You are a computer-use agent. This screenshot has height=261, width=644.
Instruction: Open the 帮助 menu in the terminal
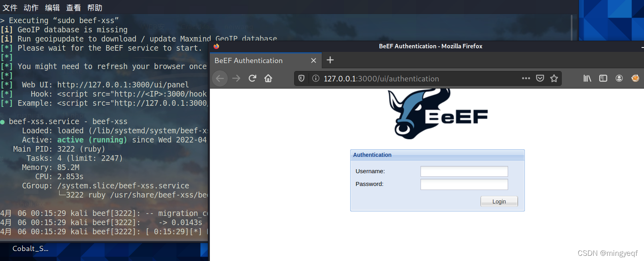[95, 8]
